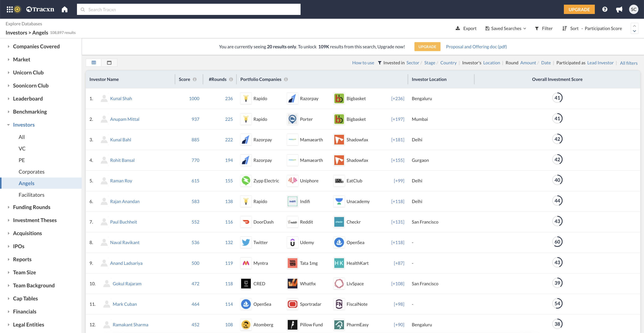The height and width of the screenshot is (333, 644).
Task: Show Kunal Shah's +236 more companies
Action: (397, 99)
